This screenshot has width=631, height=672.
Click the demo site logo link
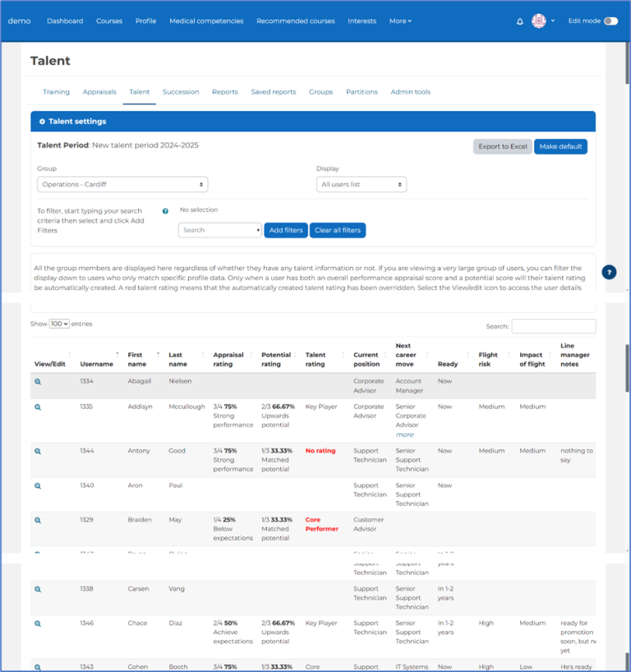coord(19,21)
